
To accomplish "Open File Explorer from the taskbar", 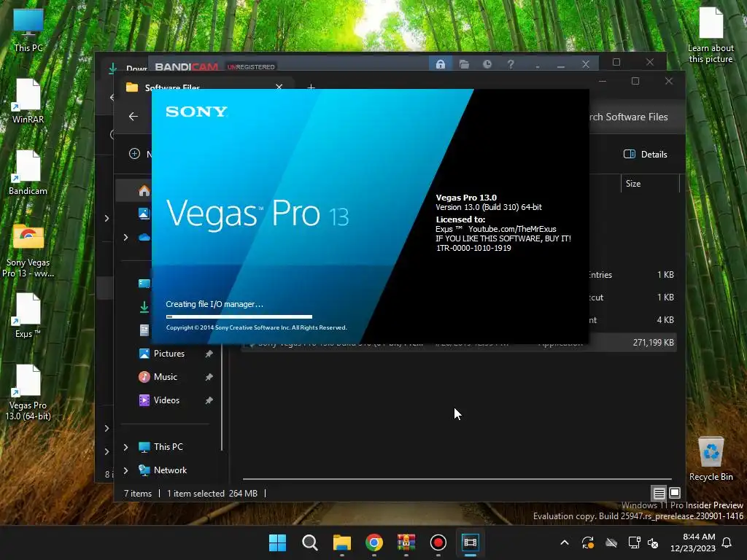I will pyautogui.click(x=341, y=542).
